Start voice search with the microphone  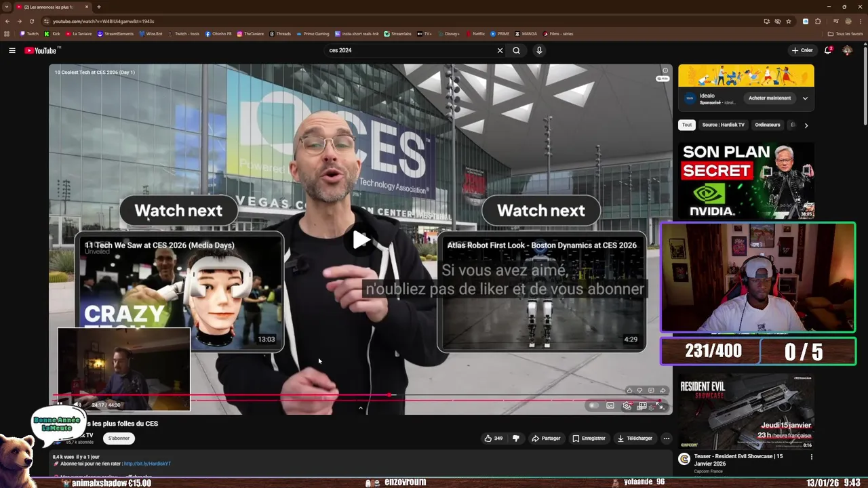pyautogui.click(x=539, y=50)
